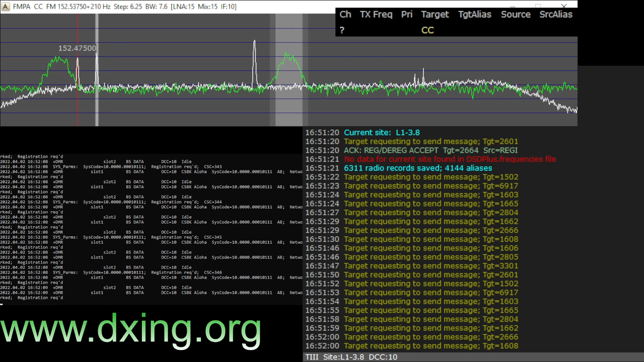Click the SrcAlias column header
This screenshot has height=362, width=644.
coord(556,15)
